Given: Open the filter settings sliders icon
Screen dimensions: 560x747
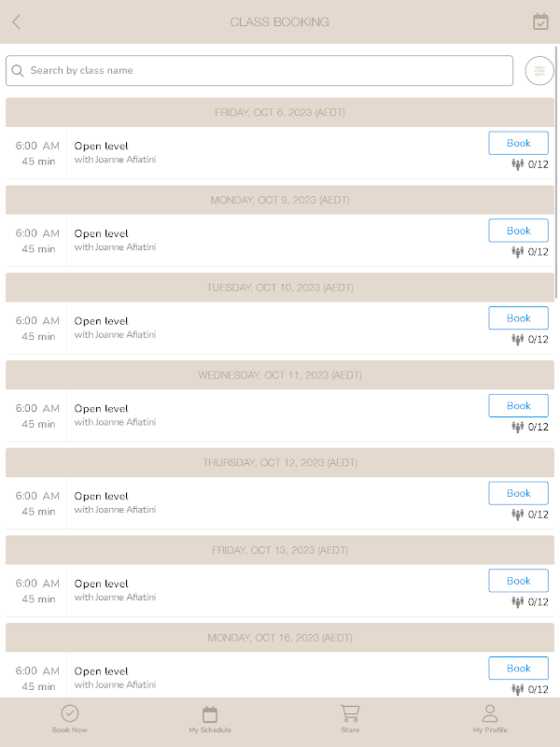Looking at the screenshot, I should (x=539, y=71).
